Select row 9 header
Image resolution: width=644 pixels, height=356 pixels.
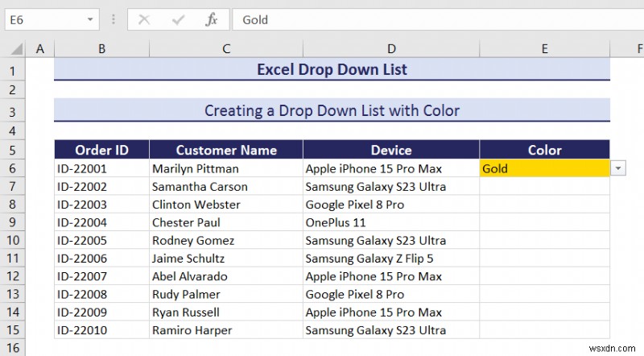[13, 222]
